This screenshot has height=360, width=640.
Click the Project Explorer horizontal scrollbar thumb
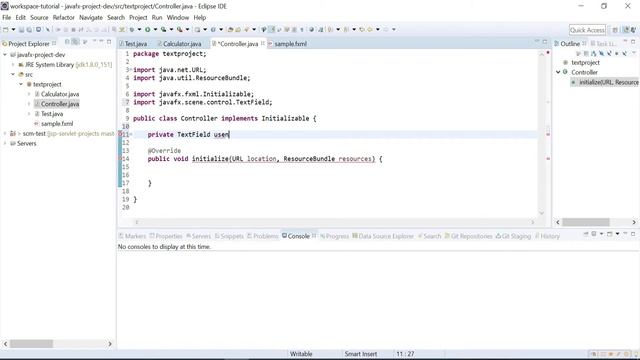tap(31, 344)
